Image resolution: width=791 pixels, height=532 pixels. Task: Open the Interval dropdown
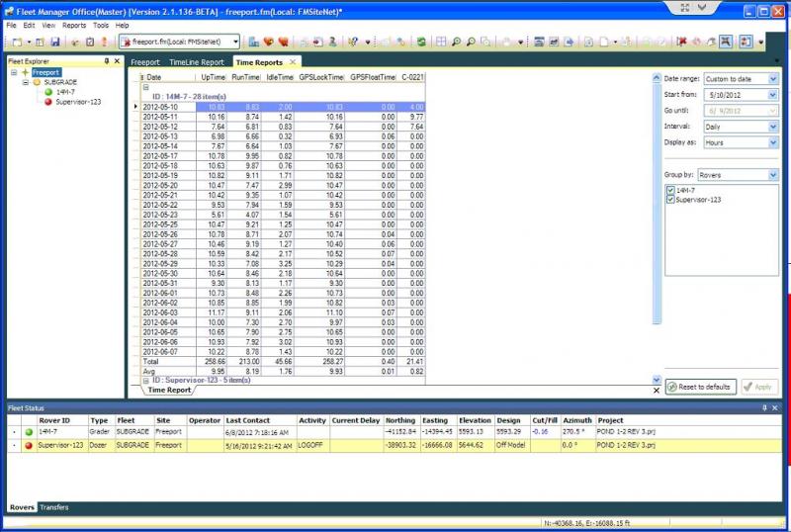click(x=773, y=127)
